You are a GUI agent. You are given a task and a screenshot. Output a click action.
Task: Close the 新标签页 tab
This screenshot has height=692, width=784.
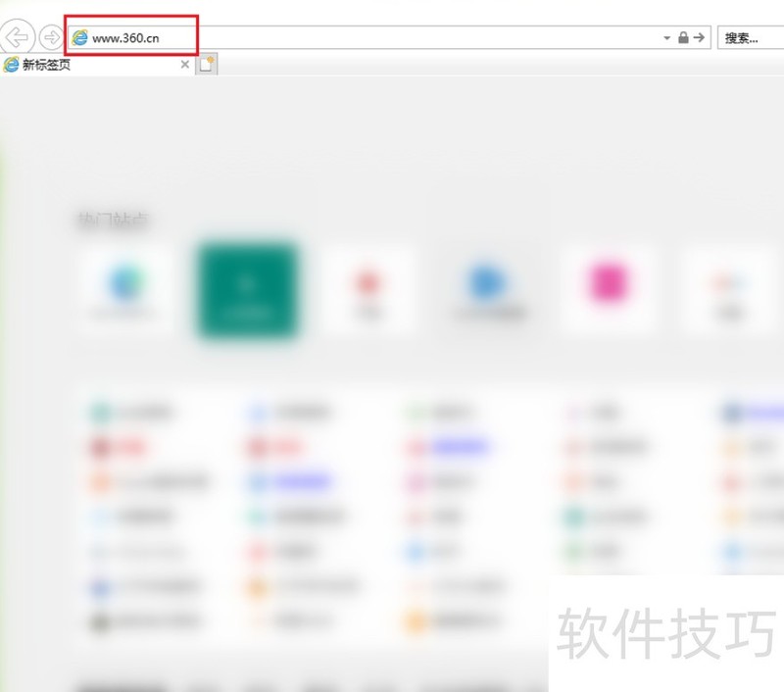tap(185, 65)
